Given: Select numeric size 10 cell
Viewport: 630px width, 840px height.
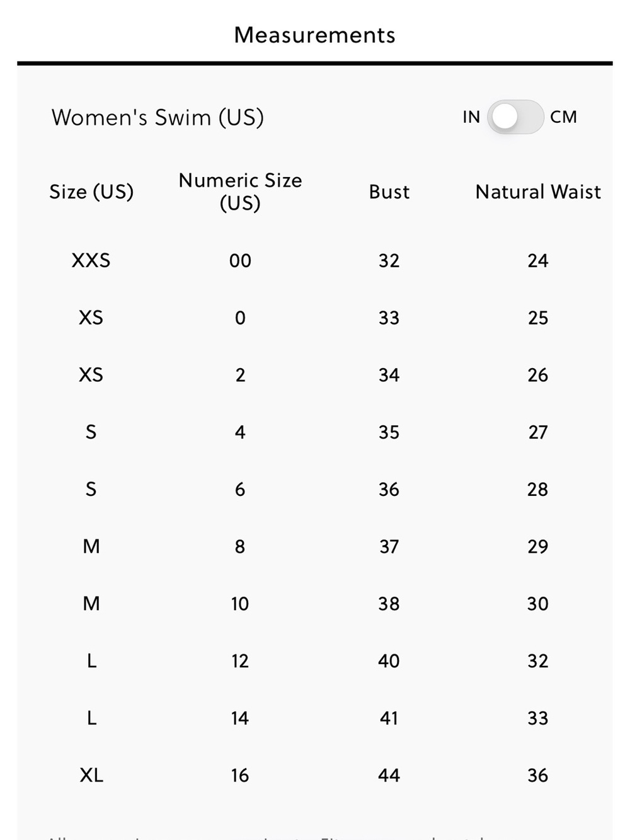Looking at the screenshot, I should (240, 604).
